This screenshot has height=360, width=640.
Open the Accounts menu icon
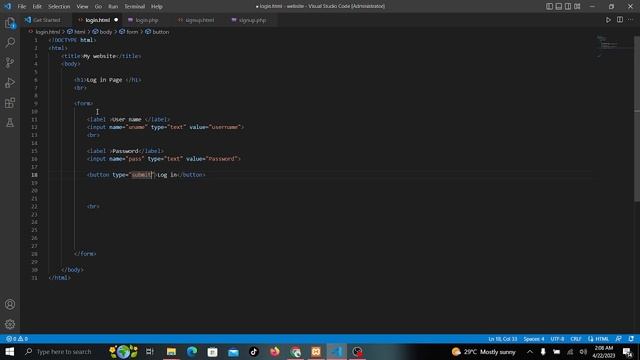tap(10, 304)
